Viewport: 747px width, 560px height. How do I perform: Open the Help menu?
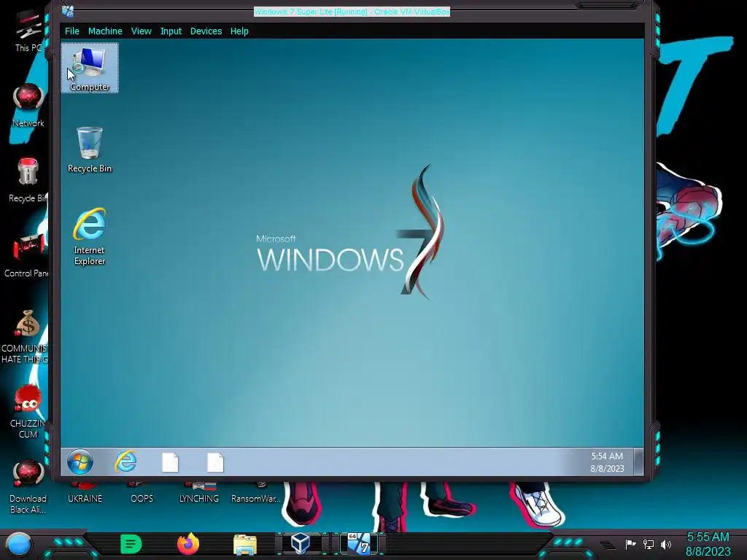point(239,31)
